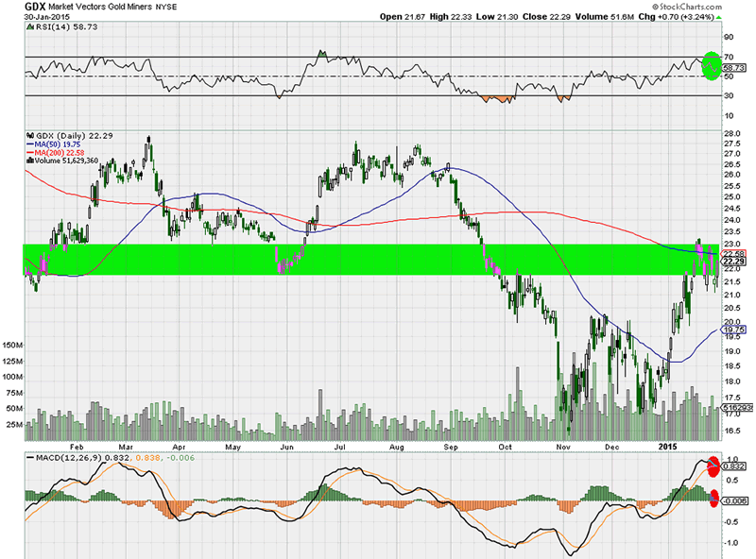Click the green highlight circle on RSI
Screen dimensions: 756x559
pyautogui.click(x=710, y=67)
